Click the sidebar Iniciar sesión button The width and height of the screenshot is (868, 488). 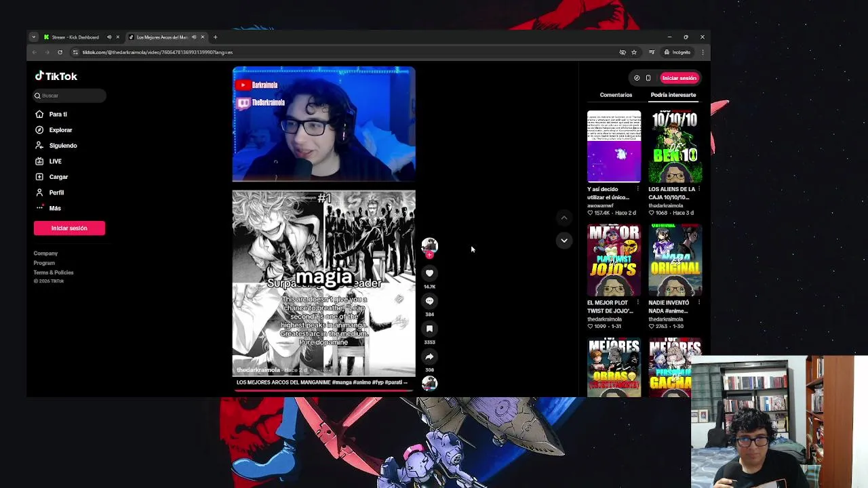[x=69, y=228]
